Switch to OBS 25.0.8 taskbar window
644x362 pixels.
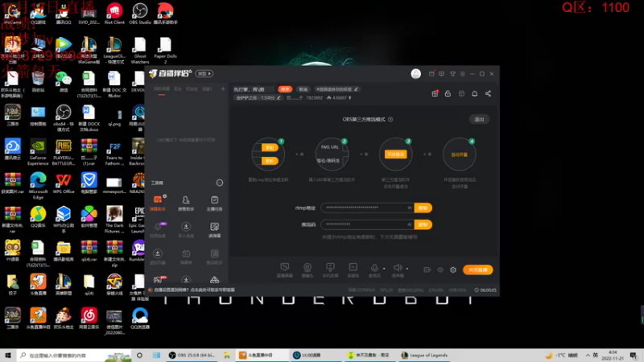(x=192, y=355)
